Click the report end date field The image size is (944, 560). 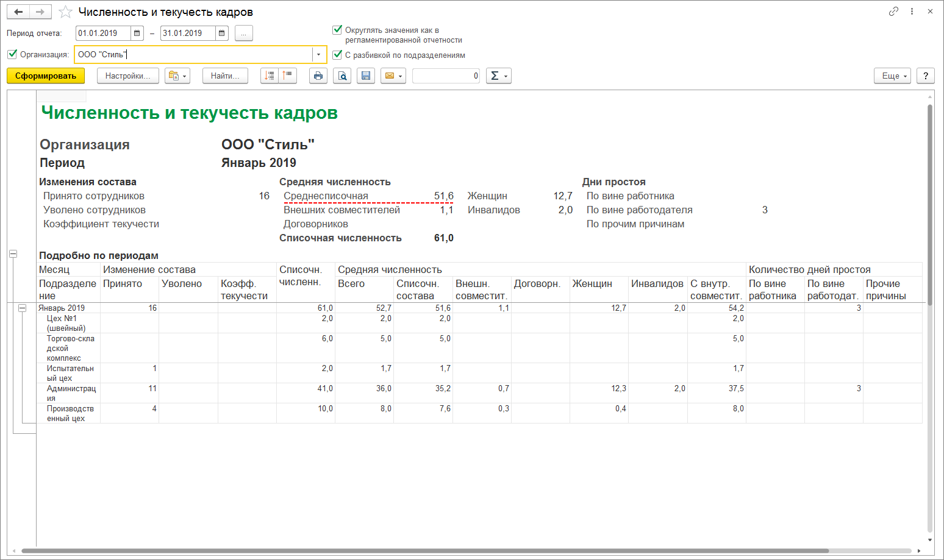187,34
